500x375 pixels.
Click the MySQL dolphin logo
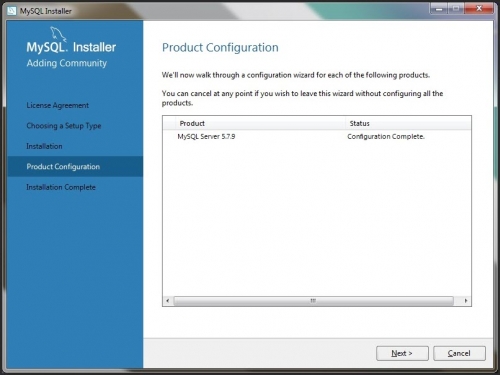coord(58,34)
